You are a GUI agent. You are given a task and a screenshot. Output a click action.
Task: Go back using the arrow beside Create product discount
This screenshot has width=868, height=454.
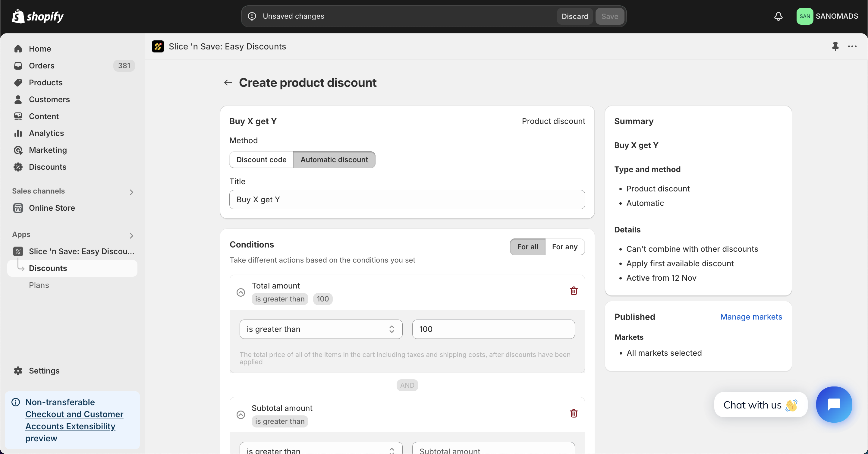coord(228,83)
